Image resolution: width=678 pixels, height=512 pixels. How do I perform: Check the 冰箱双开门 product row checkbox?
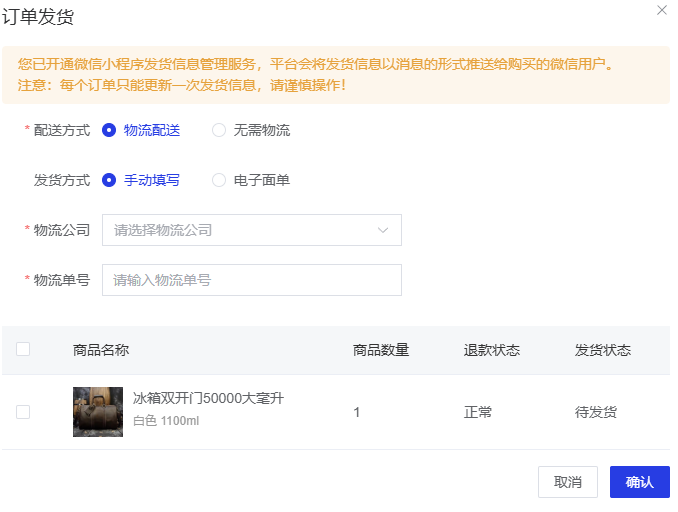tap(23, 411)
